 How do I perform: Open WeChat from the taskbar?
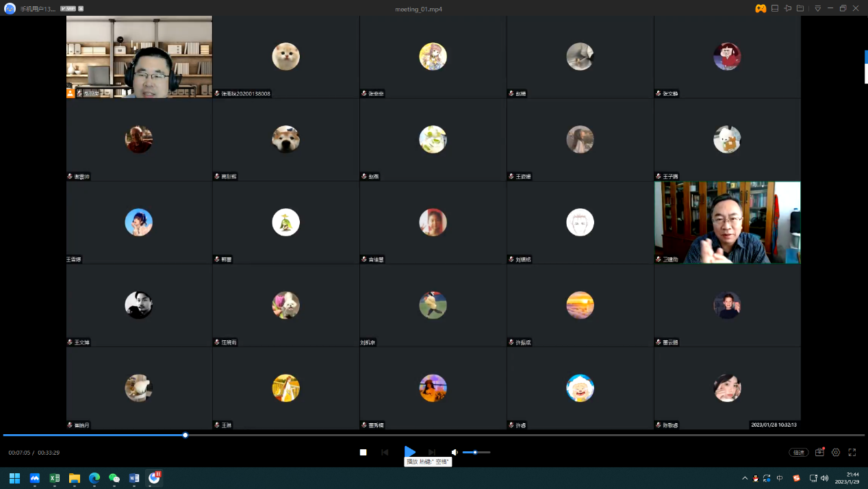click(x=114, y=478)
